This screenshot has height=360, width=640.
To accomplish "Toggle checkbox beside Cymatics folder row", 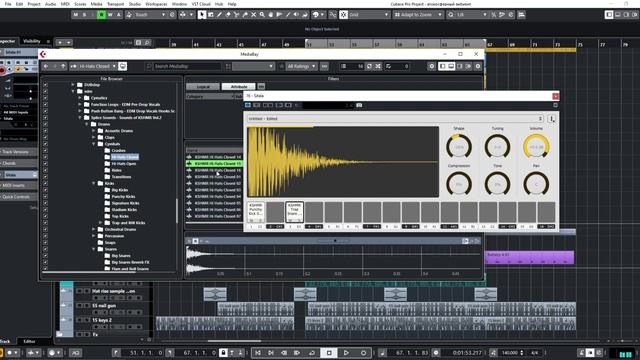I will 45,98.
